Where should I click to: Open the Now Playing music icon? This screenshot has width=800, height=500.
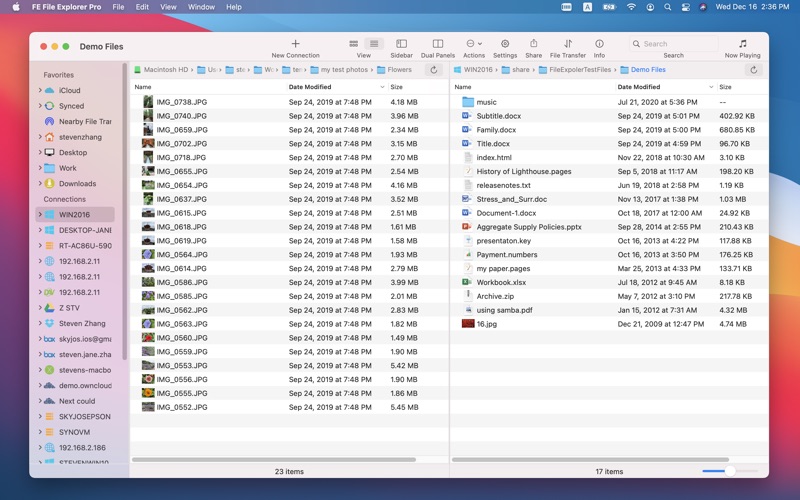[742, 44]
